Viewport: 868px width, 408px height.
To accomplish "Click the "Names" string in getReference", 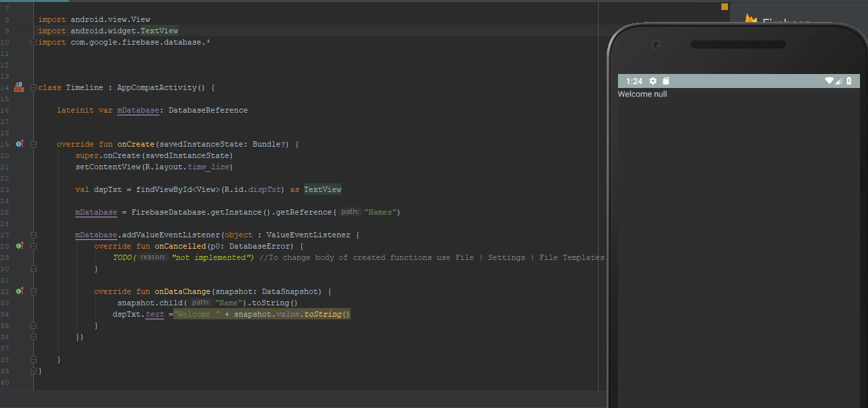I will point(381,212).
